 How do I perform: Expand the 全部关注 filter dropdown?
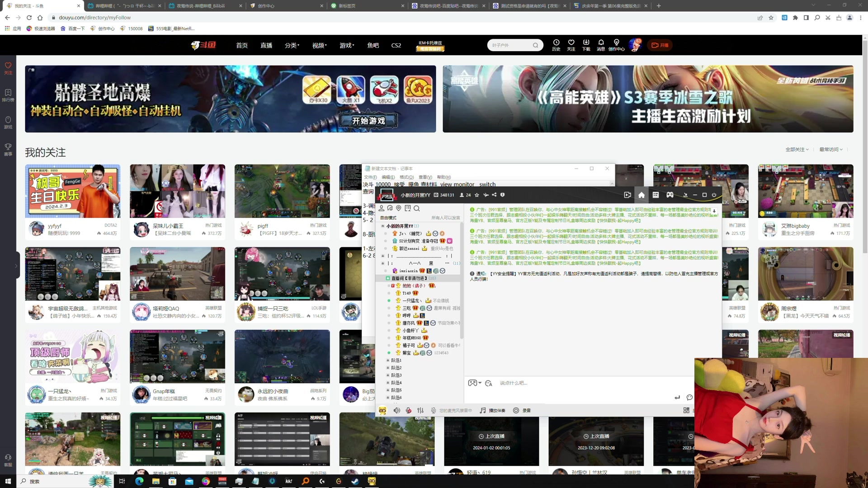click(797, 150)
